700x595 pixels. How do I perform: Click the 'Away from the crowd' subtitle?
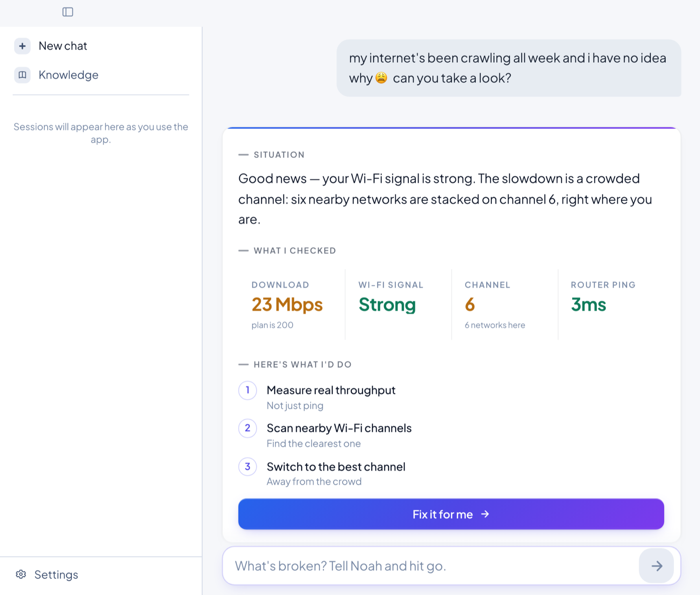pos(314,482)
